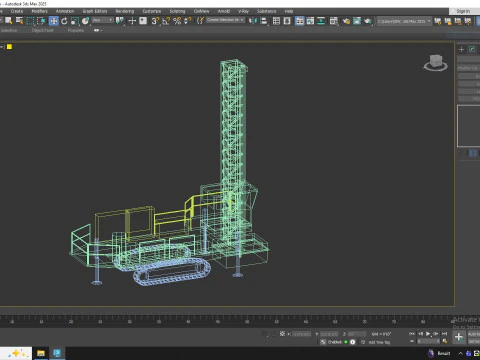Toggle Spinner Snap
480x360 pixels.
[x=188, y=21]
